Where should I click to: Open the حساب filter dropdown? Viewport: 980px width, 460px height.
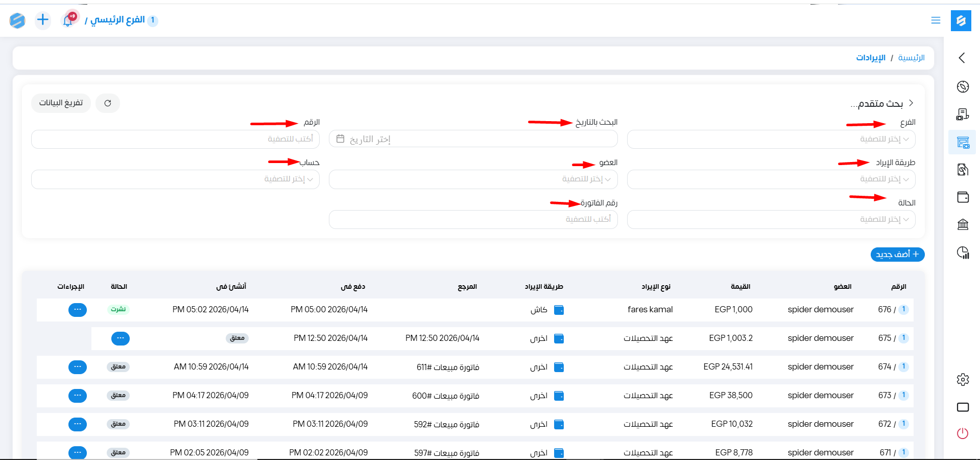[x=175, y=179]
